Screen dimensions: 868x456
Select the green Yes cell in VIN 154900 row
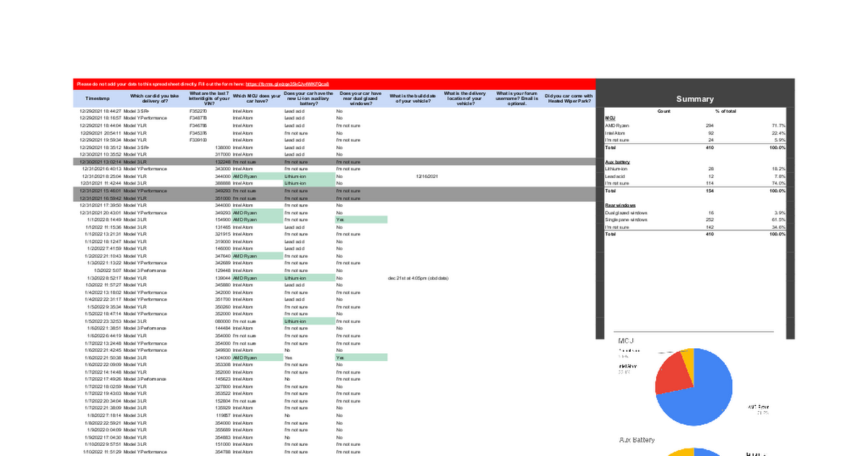[x=362, y=220]
